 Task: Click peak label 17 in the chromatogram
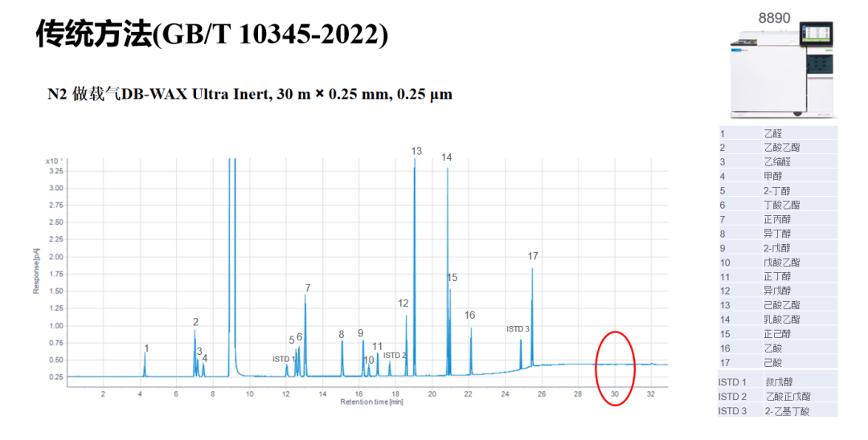533,256
